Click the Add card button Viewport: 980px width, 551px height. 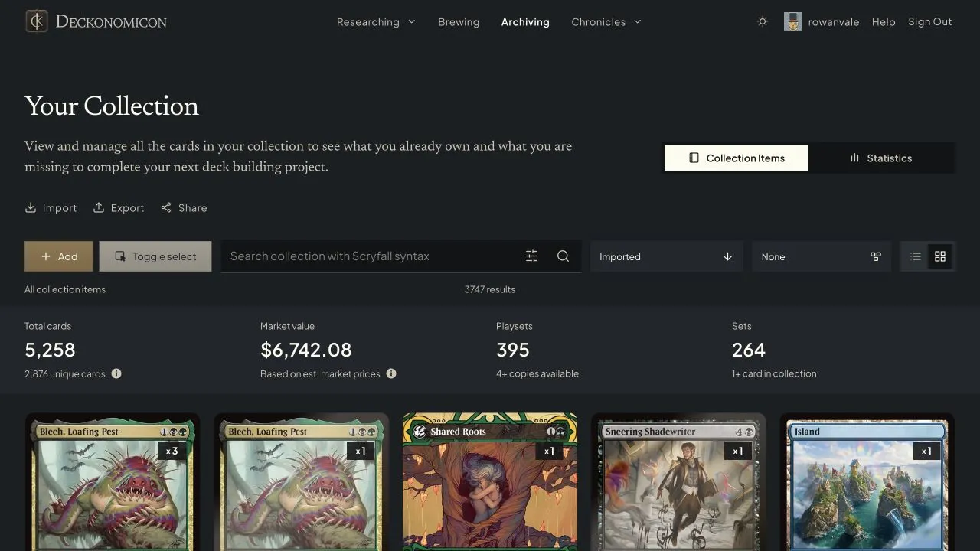point(59,256)
